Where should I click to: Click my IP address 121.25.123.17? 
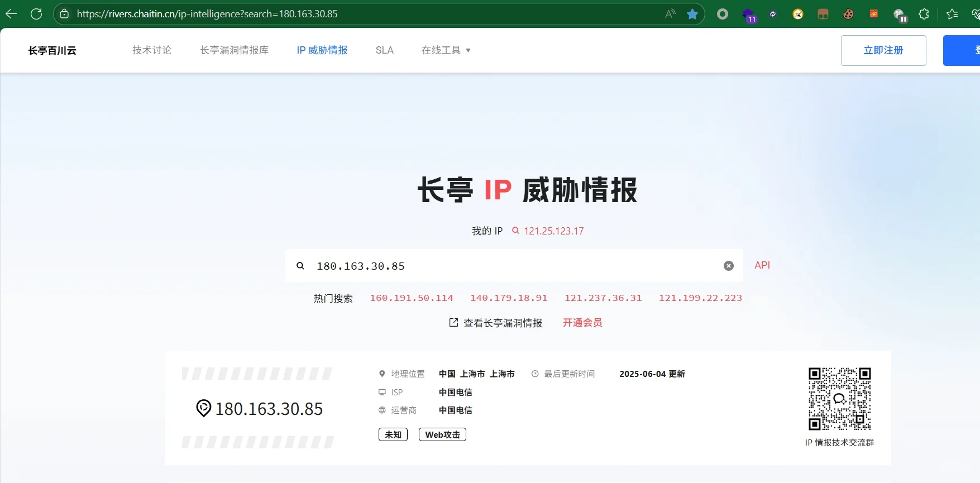[x=554, y=231]
